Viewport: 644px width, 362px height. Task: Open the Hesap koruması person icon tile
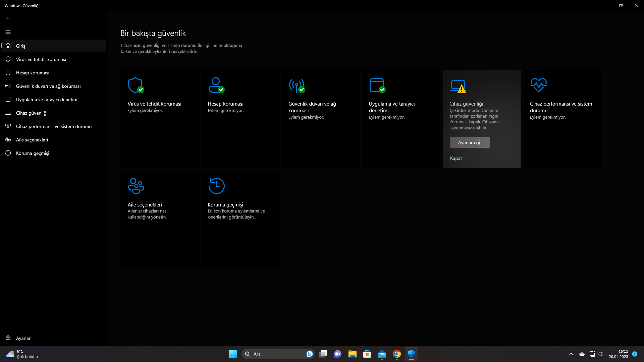click(x=216, y=85)
